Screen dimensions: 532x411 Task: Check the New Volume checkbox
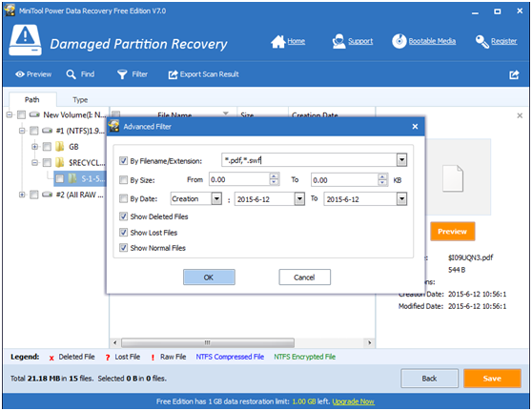pos(21,114)
